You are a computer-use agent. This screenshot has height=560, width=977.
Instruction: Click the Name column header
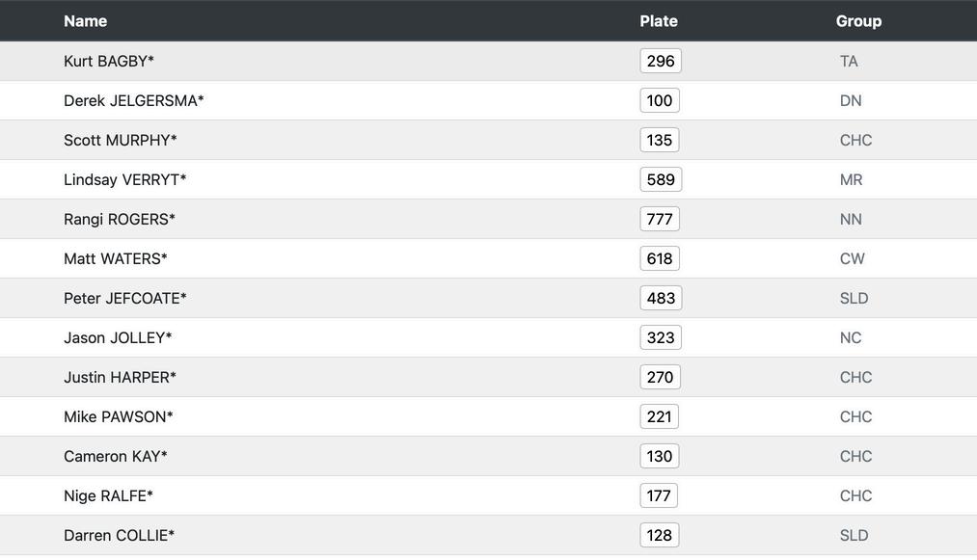pyautogui.click(x=86, y=21)
